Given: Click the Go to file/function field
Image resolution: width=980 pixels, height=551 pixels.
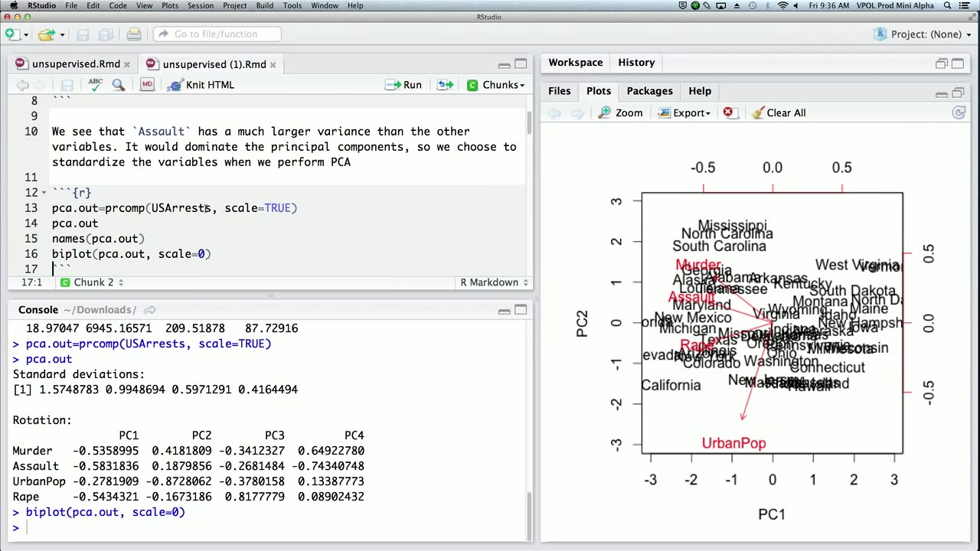Looking at the screenshot, I should point(217,34).
